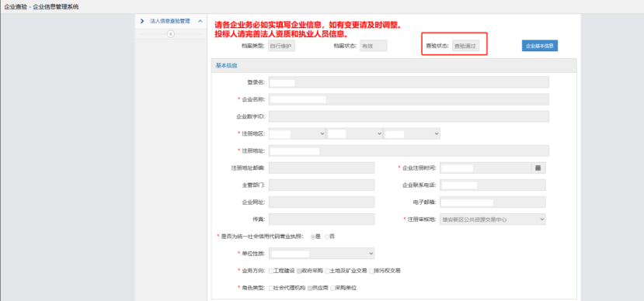644x301 pixels.
Task: Click the 传真 input field
Action: click(x=322, y=220)
